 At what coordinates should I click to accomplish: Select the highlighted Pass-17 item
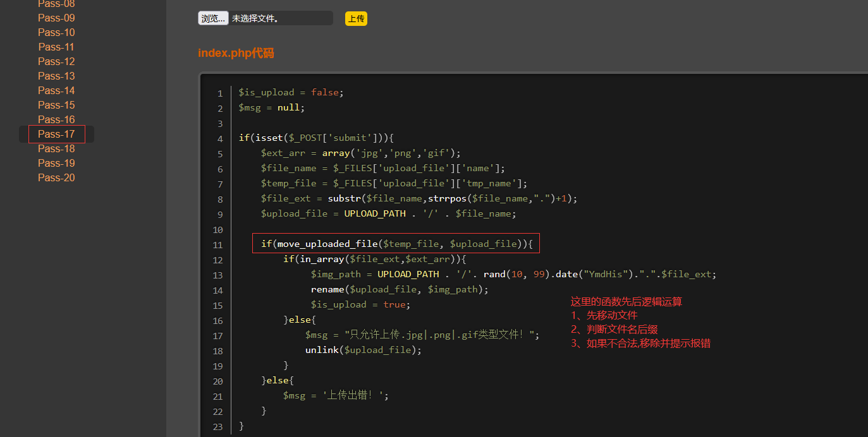click(x=56, y=134)
